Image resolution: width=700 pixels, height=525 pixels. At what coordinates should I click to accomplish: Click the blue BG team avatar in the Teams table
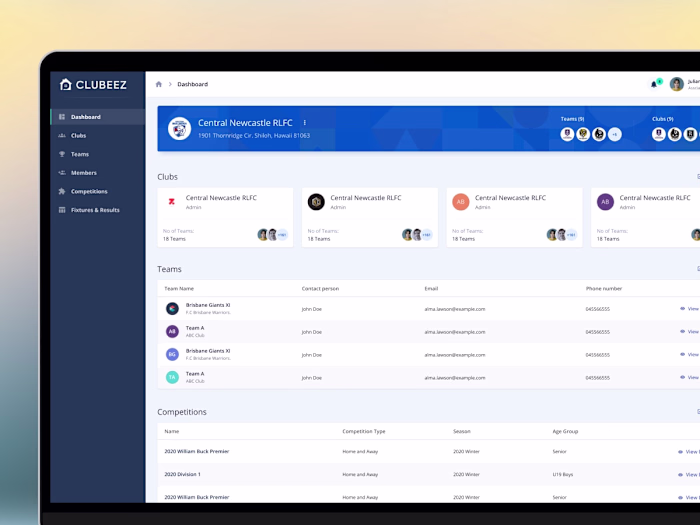[x=172, y=354]
